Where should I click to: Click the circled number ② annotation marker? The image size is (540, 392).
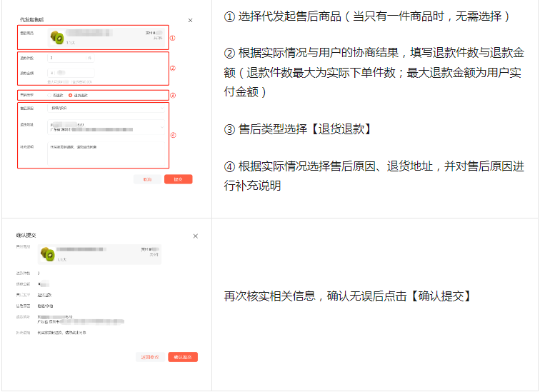(172, 69)
